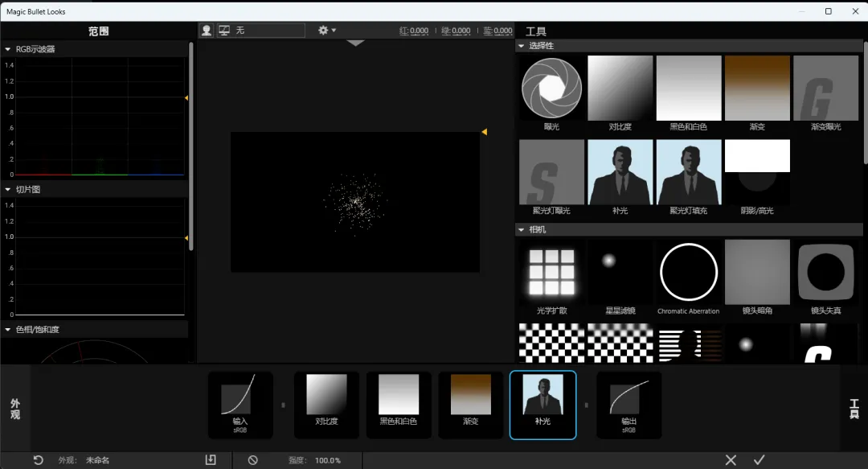
Task: Open the 工具 tools drawer tab
Action: point(854,409)
